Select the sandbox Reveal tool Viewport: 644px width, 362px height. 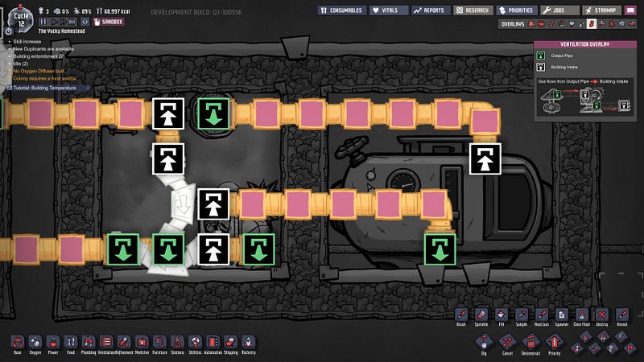(x=621, y=315)
